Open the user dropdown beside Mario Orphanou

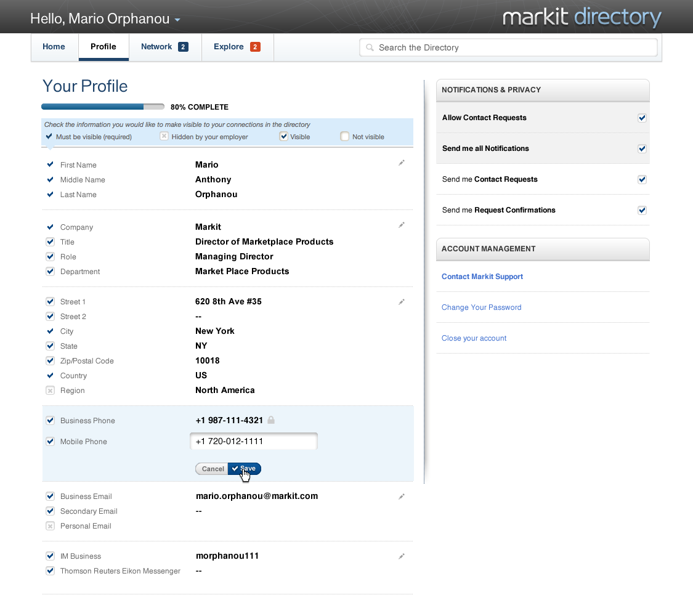[177, 20]
